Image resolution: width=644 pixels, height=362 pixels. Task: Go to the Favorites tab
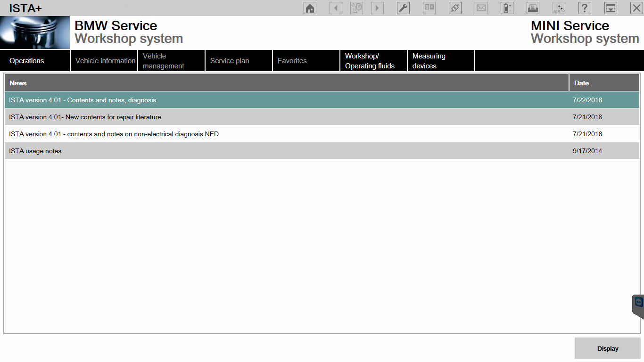(306, 61)
